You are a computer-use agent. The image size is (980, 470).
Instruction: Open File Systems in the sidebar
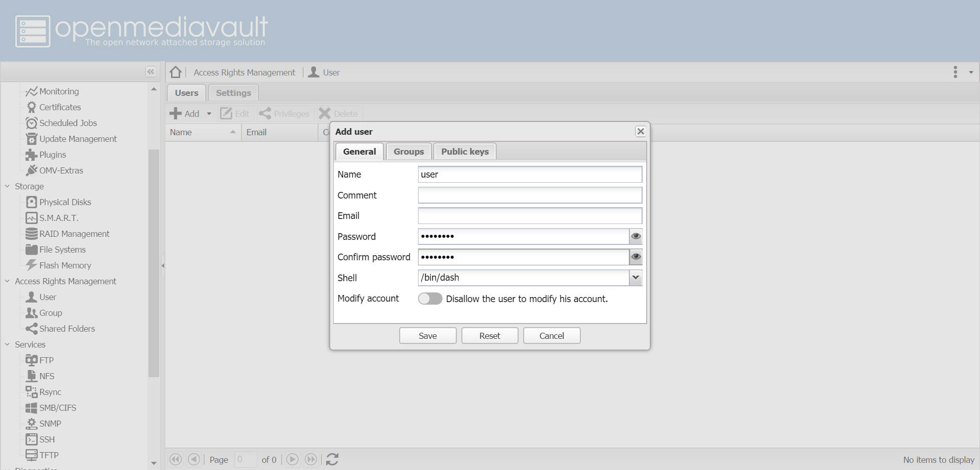56,250
